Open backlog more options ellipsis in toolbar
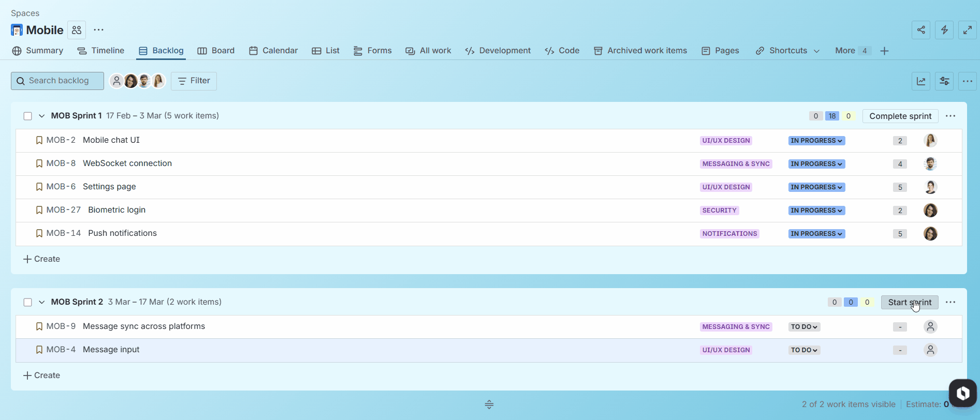980x420 pixels. pos(968,81)
